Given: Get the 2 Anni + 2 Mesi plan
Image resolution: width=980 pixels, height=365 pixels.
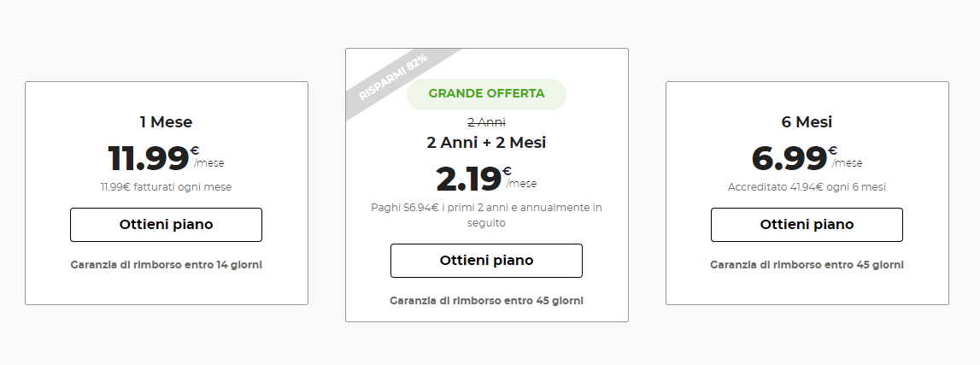Looking at the screenshot, I should tap(486, 261).
